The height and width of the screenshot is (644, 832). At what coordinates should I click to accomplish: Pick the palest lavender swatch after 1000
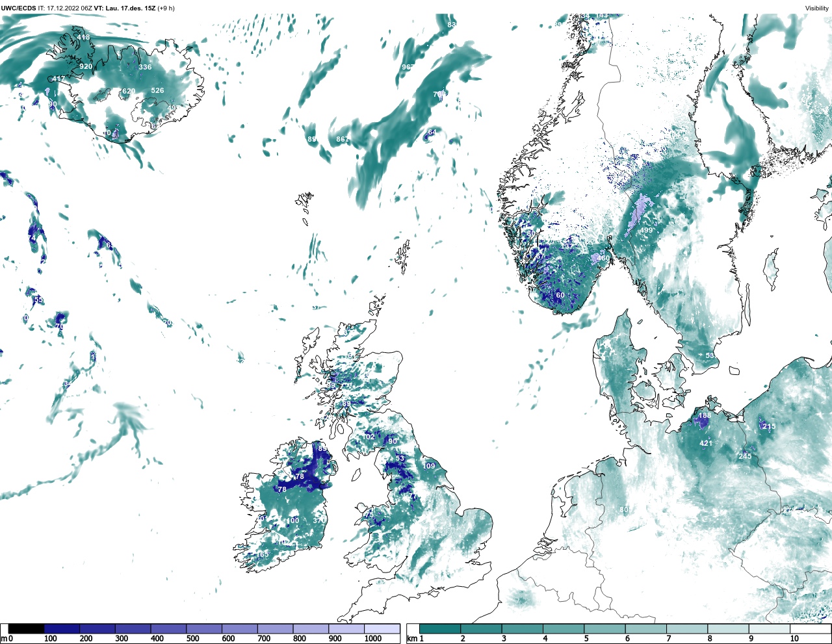pyautogui.click(x=382, y=629)
